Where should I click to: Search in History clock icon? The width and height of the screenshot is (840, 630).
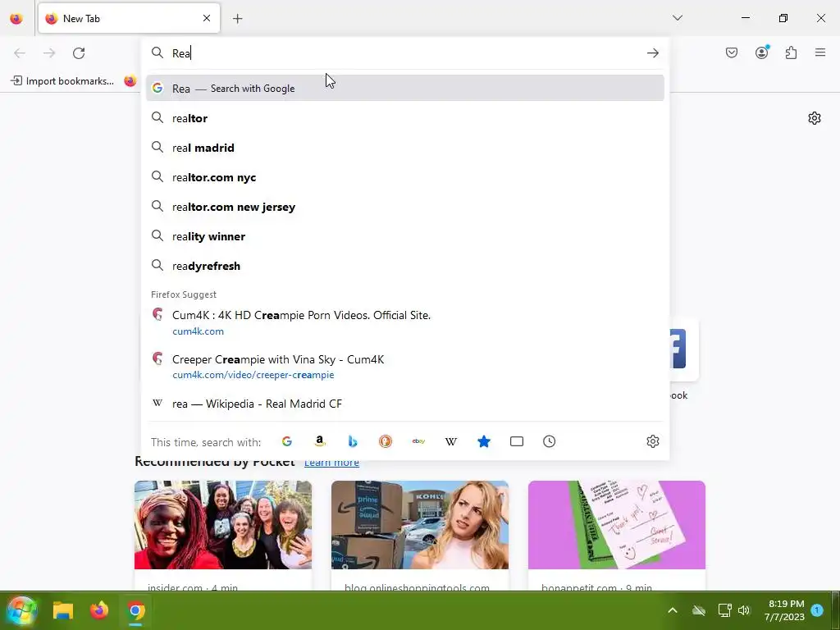click(549, 441)
